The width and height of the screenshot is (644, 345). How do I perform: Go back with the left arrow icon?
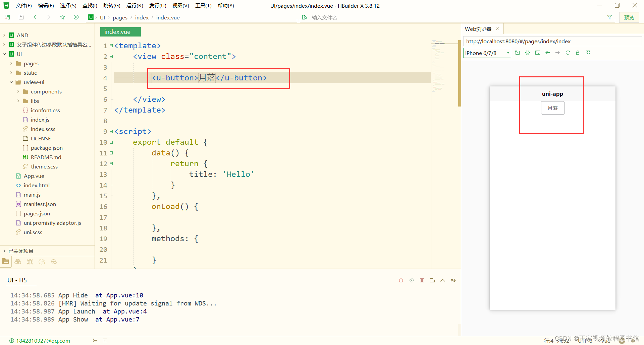point(35,17)
